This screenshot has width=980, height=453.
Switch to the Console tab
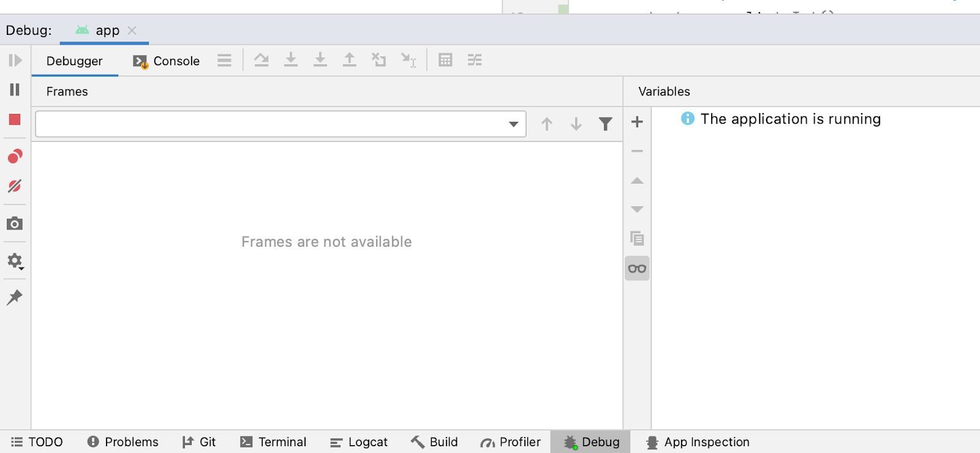pyautogui.click(x=167, y=61)
